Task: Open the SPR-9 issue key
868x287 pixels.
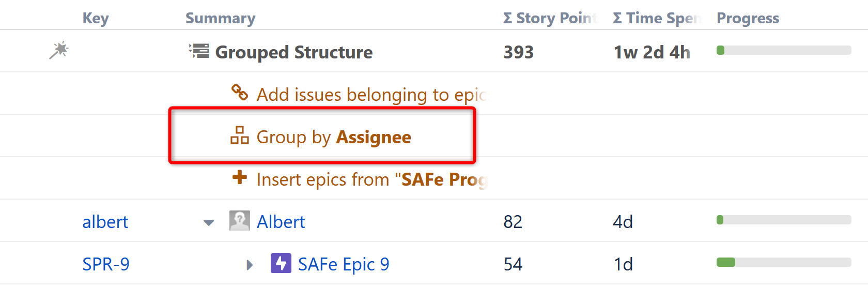Action: click(x=106, y=264)
